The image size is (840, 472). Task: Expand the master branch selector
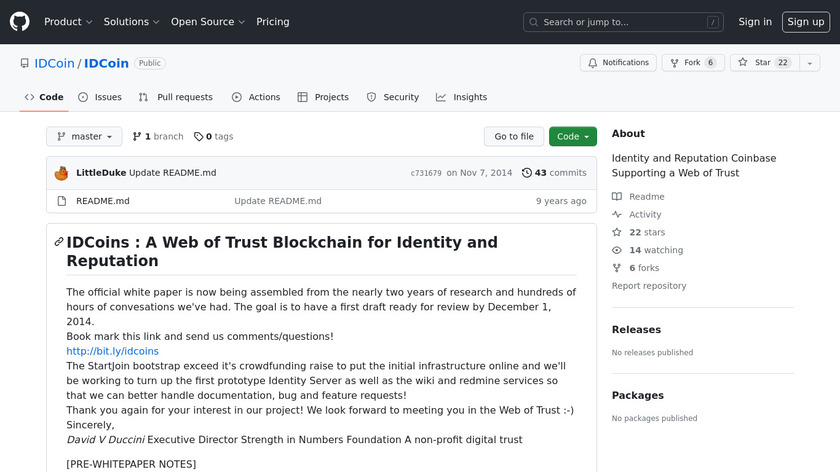84,137
